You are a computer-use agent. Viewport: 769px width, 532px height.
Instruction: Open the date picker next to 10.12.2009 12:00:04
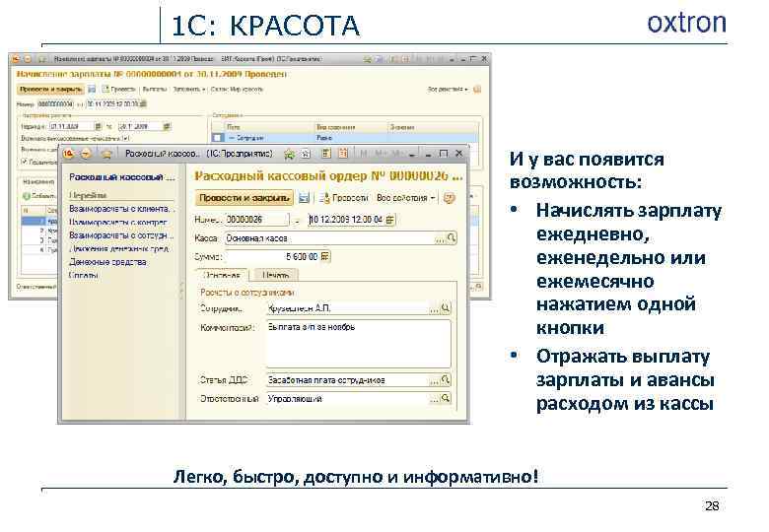click(389, 220)
